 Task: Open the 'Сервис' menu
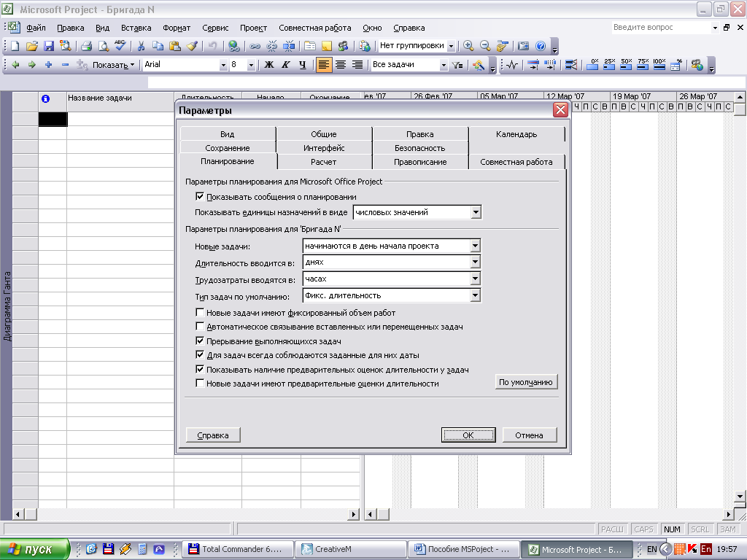[215, 28]
